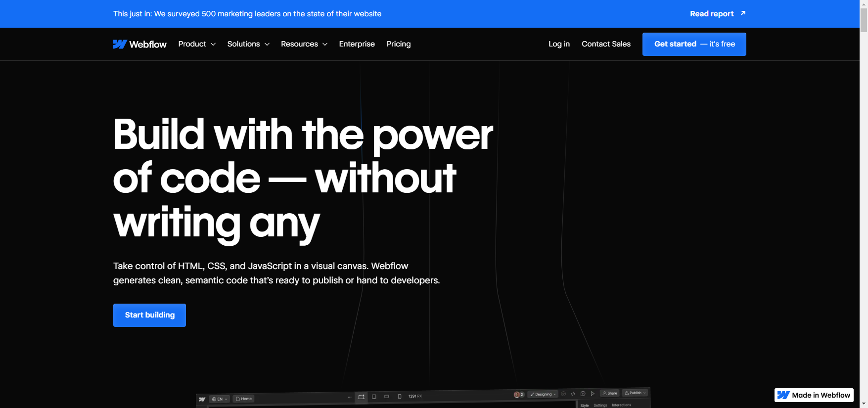Click the collaborator avatar with count 2
868x408 pixels.
coord(519,395)
